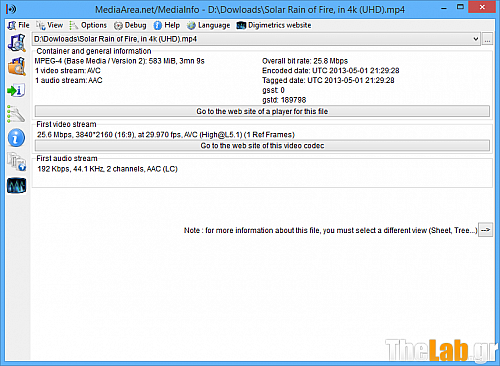
Task: Click the 'Tagged date: UTC 2013-05-01' line
Action: (328, 80)
